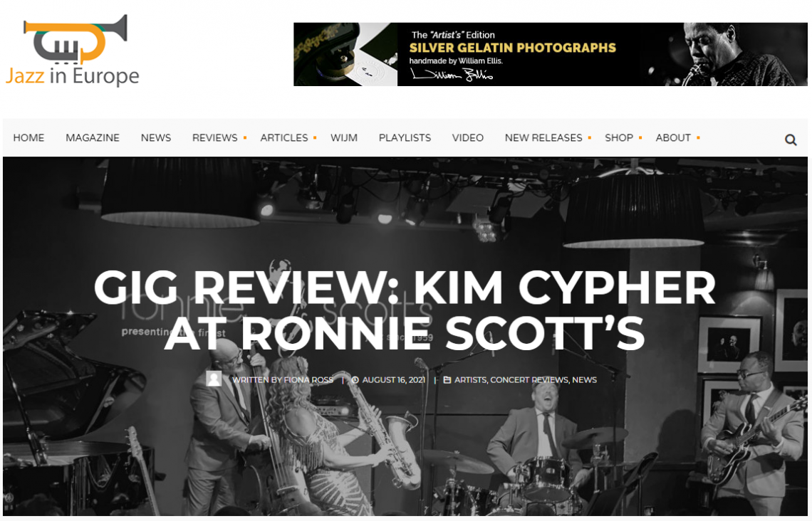The height and width of the screenshot is (521, 812).
Task: Open the Video menu item
Action: pyautogui.click(x=468, y=137)
